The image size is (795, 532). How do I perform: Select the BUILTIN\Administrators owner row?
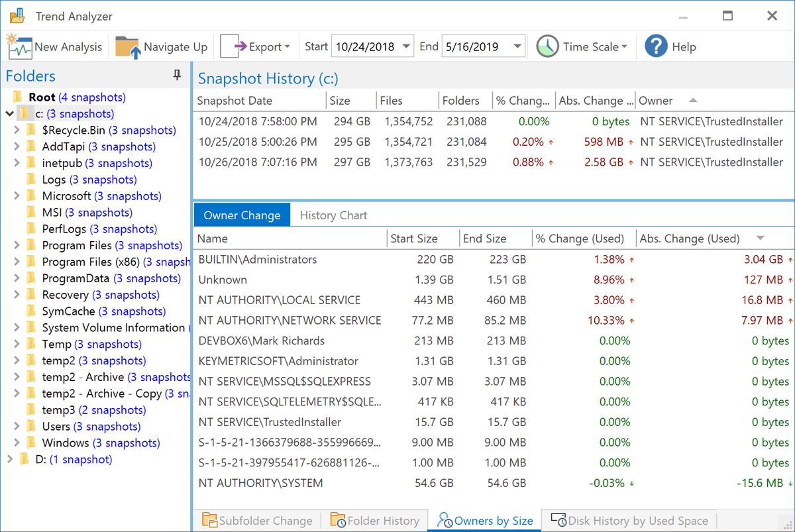[494, 259]
